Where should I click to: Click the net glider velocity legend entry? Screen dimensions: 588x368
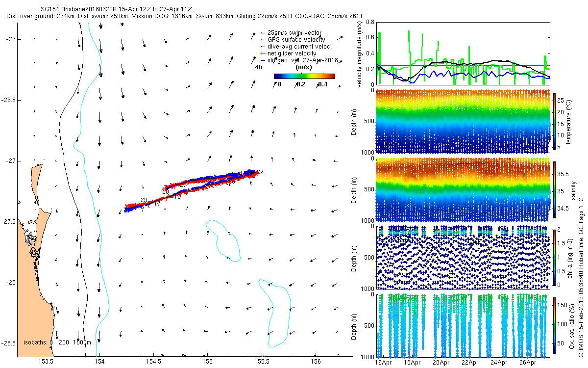tap(288, 53)
